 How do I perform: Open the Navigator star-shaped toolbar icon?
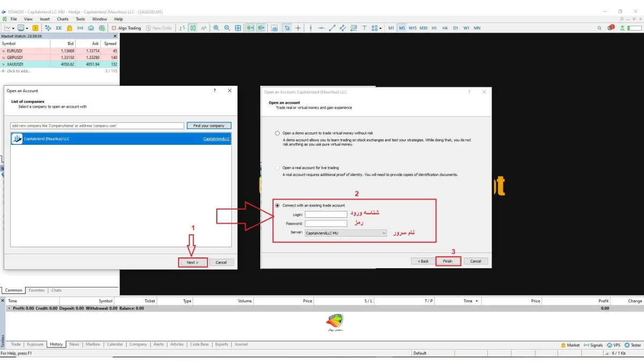[x=48, y=28]
